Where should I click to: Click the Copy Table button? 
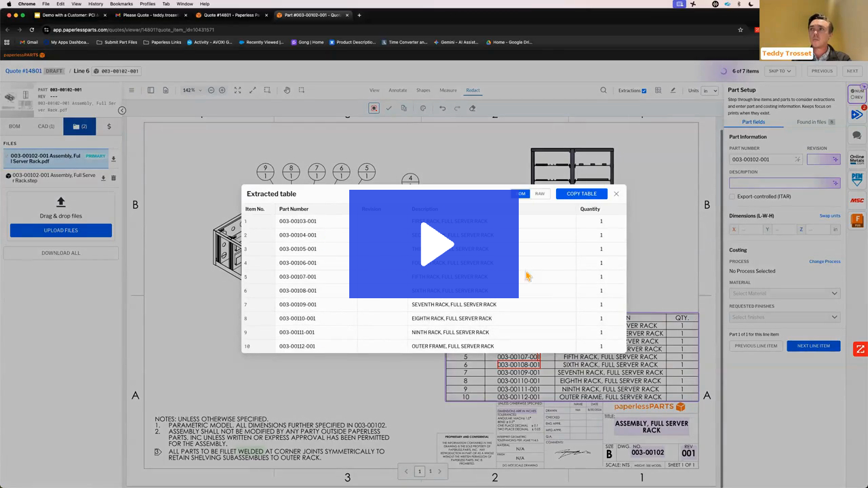581,194
